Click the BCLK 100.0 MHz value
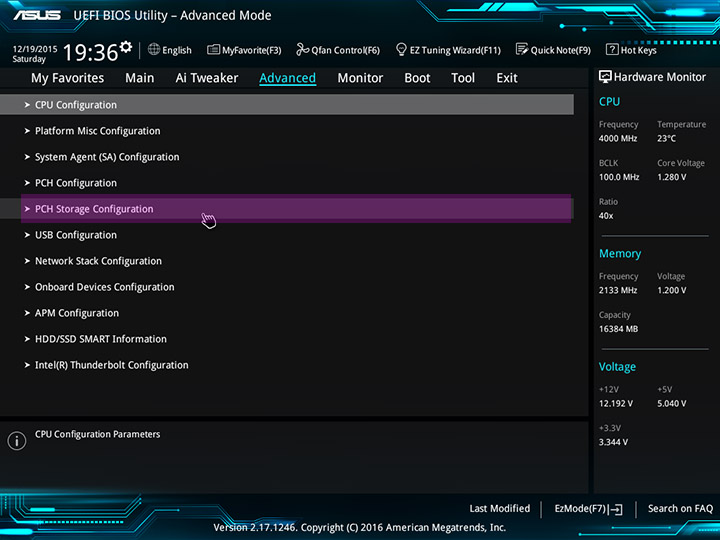 click(x=619, y=177)
